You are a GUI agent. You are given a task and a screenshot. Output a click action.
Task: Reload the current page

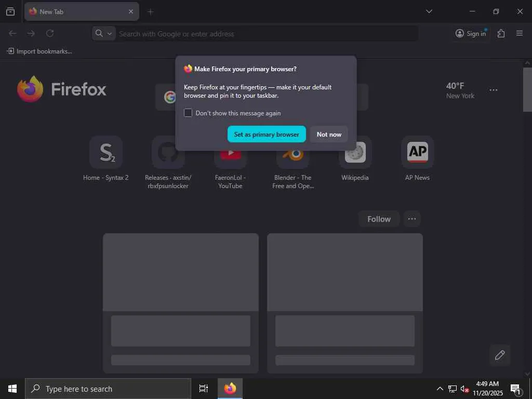(x=50, y=33)
